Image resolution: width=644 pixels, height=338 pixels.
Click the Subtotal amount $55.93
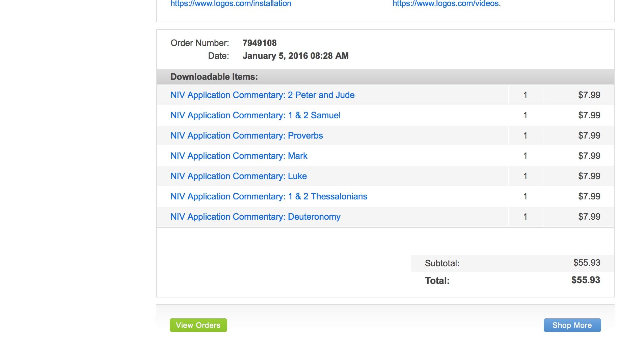click(587, 263)
